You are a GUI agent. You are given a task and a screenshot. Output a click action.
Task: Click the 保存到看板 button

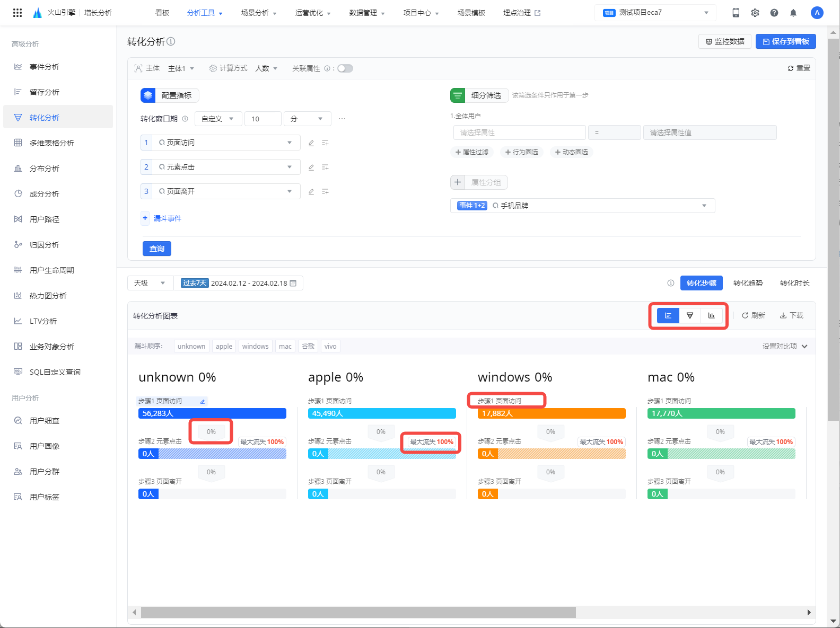(x=785, y=41)
